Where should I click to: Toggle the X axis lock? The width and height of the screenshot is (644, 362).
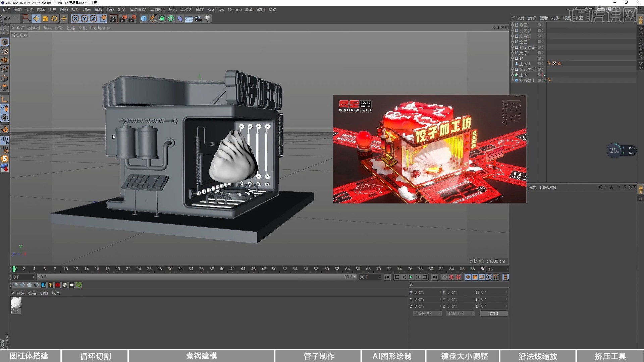click(75, 19)
